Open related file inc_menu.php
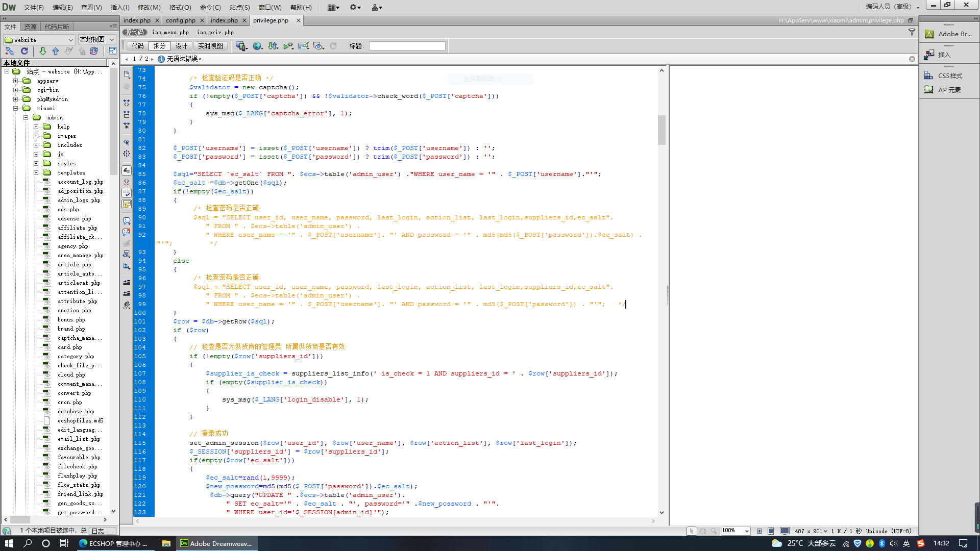Screen dimensions: 980x551 (x=170, y=32)
